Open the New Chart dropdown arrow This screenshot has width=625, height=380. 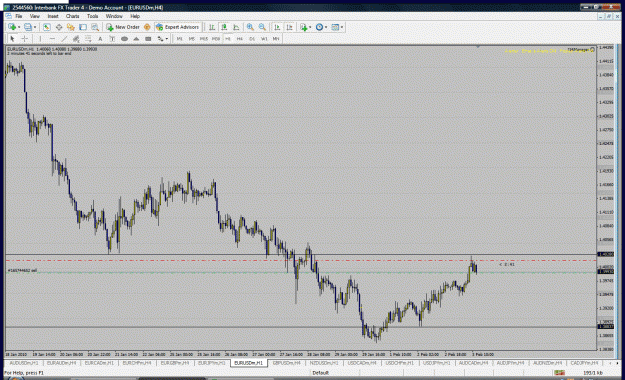coord(19,27)
